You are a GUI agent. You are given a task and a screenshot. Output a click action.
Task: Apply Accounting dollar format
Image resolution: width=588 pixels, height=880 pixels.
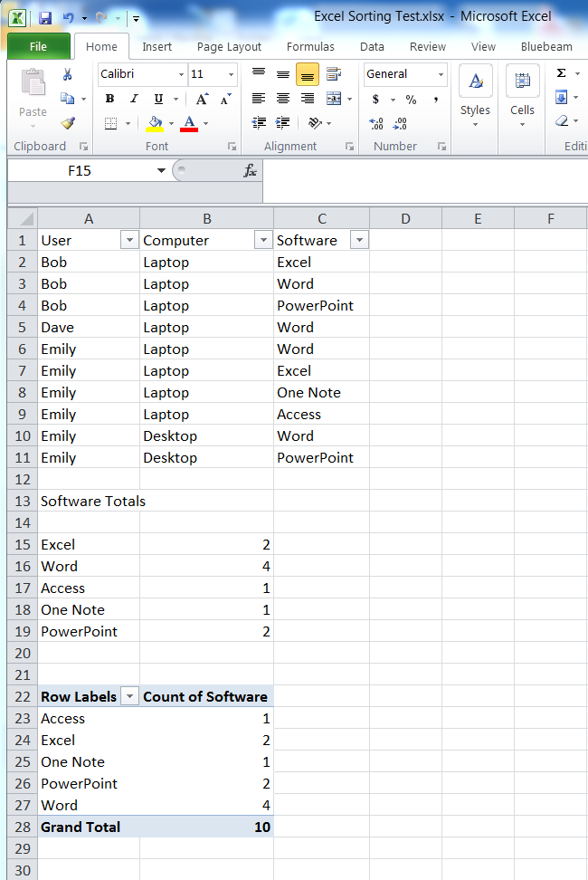click(x=375, y=100)
